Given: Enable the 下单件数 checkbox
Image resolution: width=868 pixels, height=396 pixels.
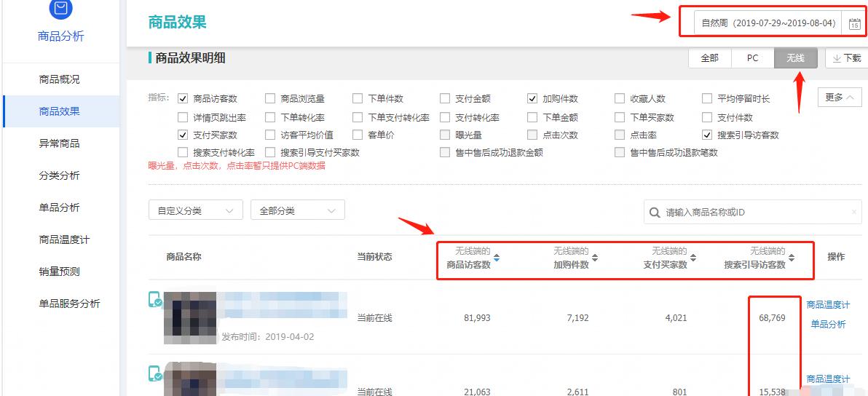Looking at the screenshot, I should click(358, 99).
